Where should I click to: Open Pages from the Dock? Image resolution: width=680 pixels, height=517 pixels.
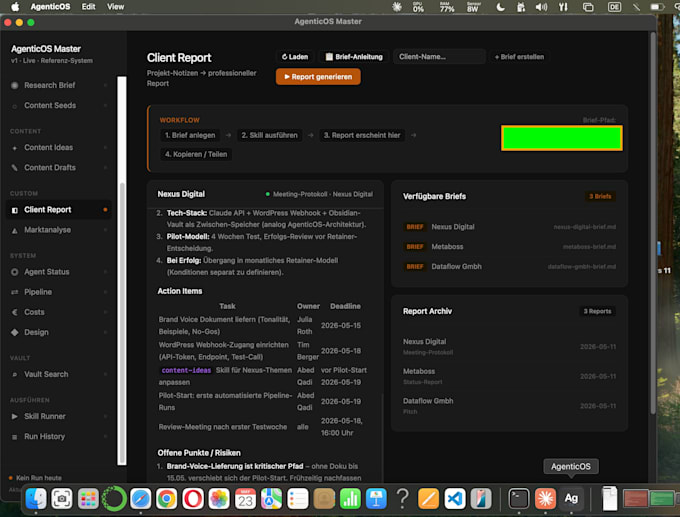(428, 498)
